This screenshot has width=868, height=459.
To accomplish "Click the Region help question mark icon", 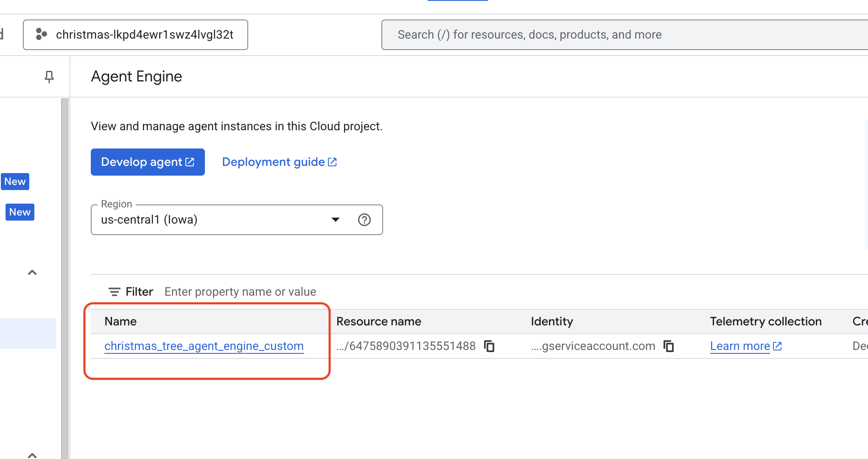I will 364,220.
